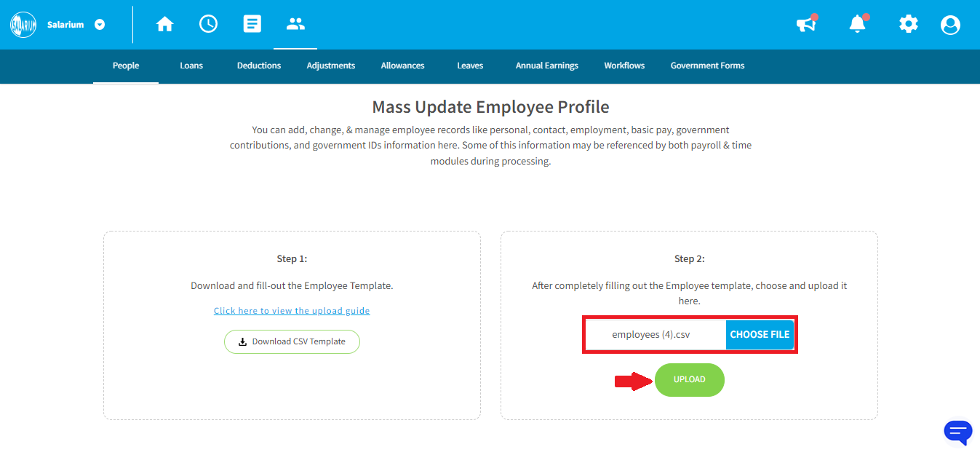Open the Home dashboard icon

click(165, 24)
